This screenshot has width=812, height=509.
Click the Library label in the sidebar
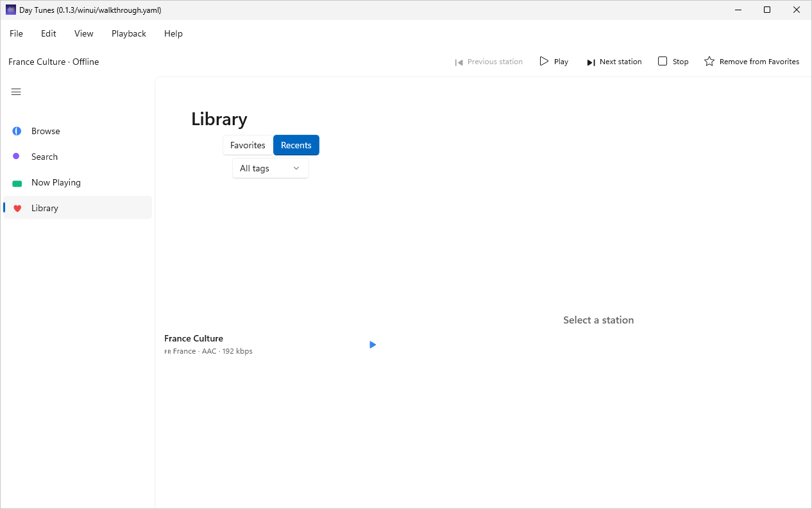pyautogui.click(x=45, y=208)
